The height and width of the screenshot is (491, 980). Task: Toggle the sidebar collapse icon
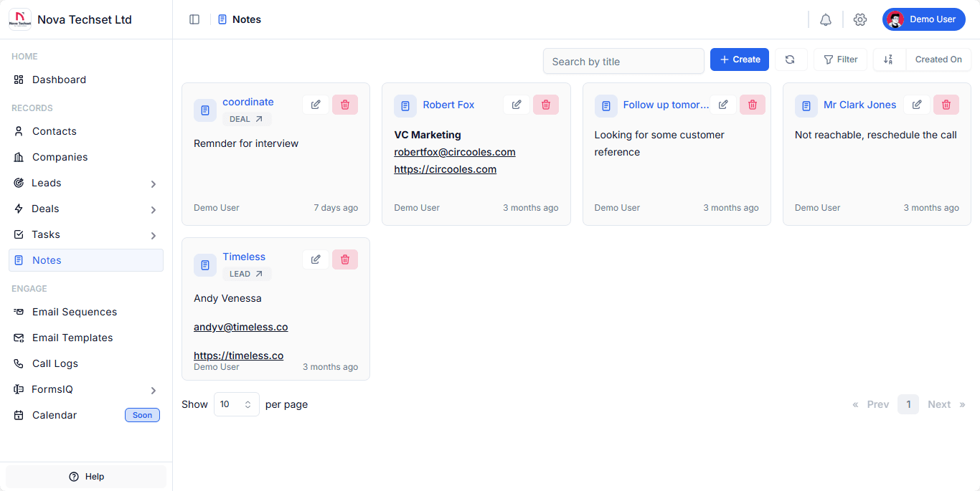pyautogui.click(x=194, y=19)
